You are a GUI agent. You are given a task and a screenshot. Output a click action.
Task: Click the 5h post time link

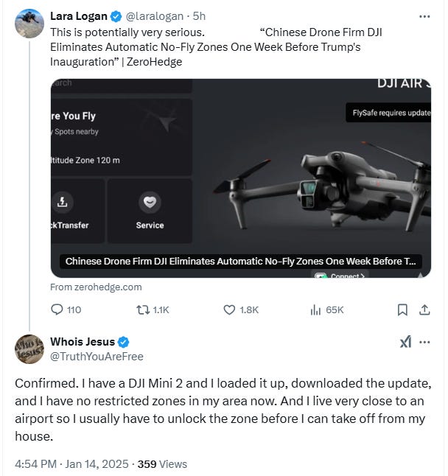click(x=199, y=16)
